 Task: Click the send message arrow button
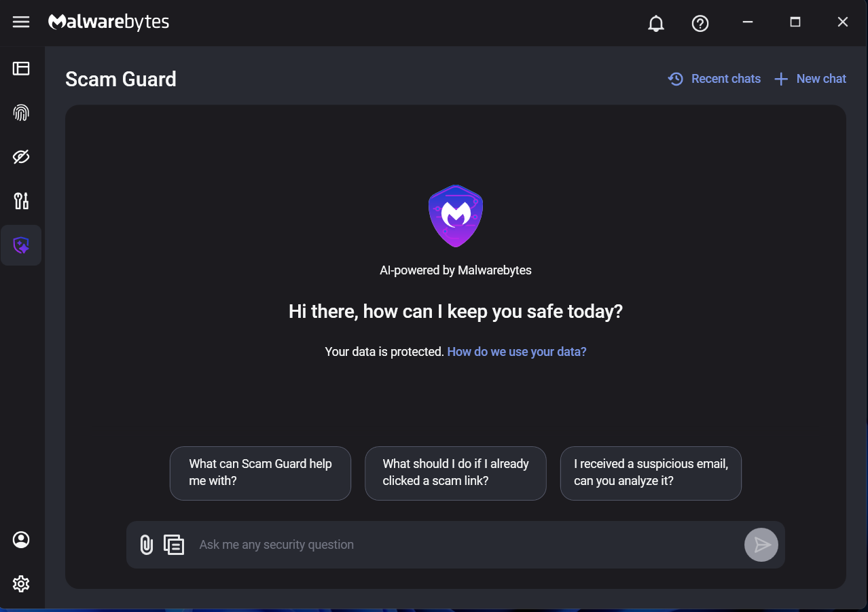(x=761, y=545)
